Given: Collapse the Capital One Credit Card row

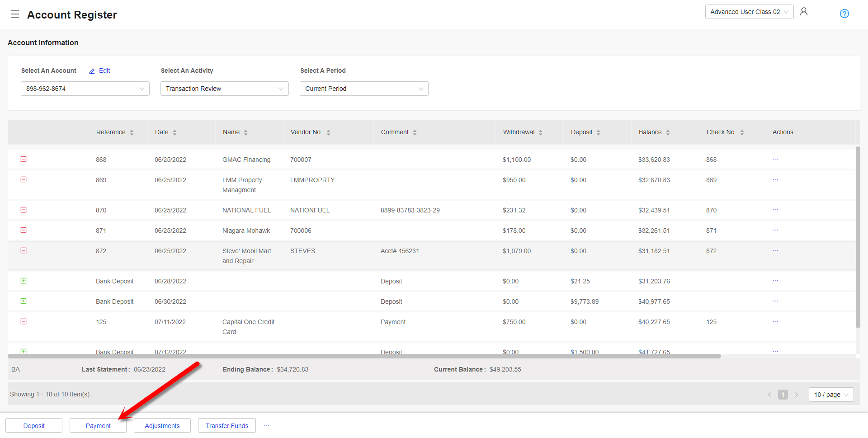Looking at the screenshot, I should 24,321.
